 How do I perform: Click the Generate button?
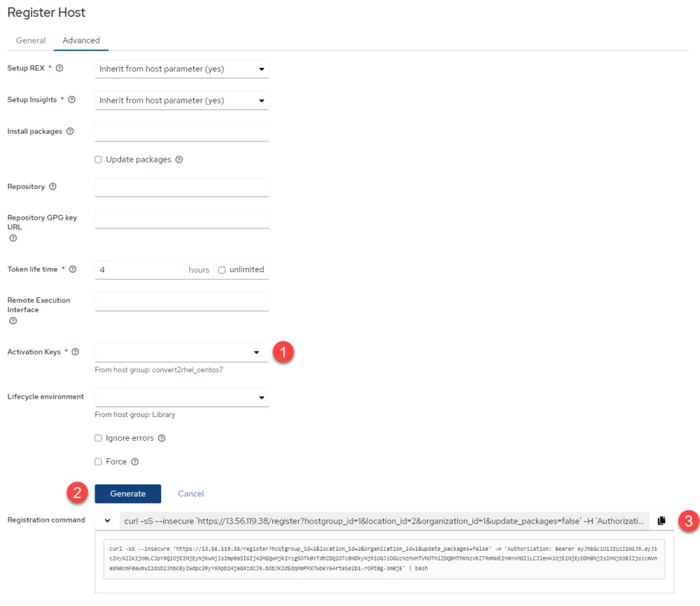[127, 493]
